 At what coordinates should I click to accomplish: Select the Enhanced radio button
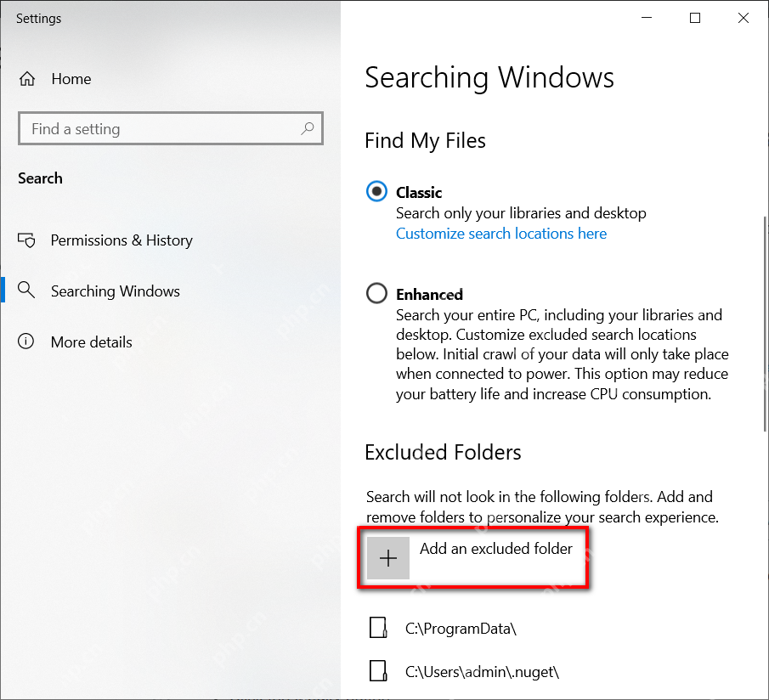(376, 293)
